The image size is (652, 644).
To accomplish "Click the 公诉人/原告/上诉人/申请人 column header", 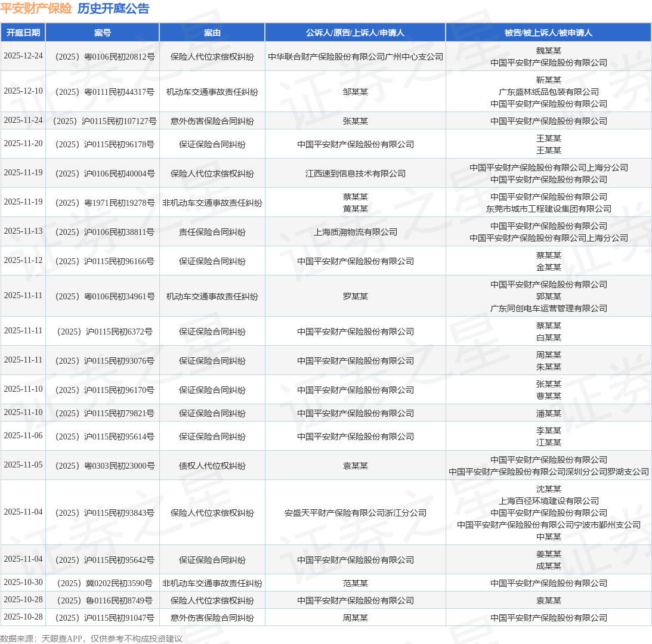I will [355, 33].
